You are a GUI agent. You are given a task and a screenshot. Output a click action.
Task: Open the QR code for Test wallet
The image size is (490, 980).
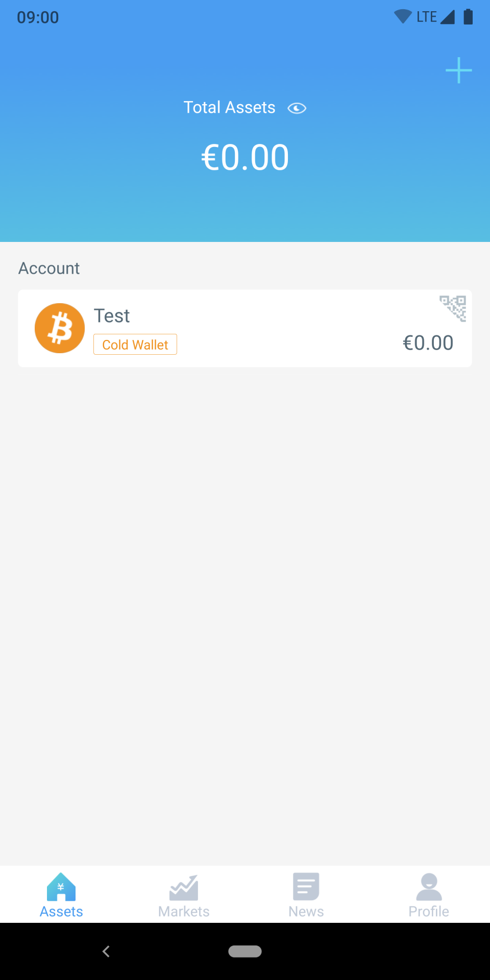click(453, 308)
